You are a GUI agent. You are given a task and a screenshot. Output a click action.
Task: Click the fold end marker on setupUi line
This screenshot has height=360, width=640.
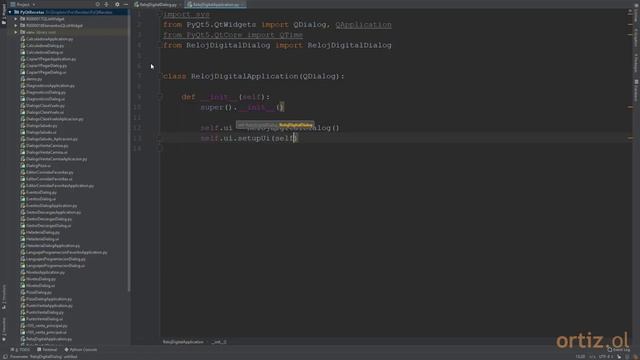click(x=160, y=138)
